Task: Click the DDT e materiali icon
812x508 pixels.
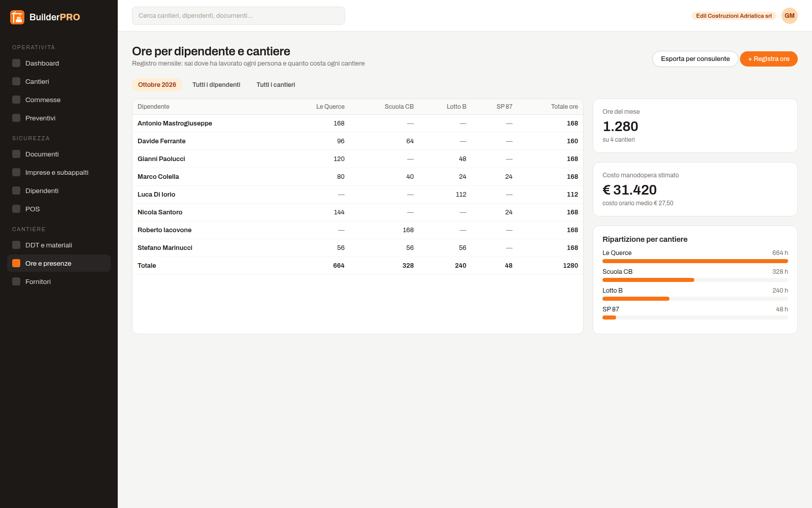Action: [x=16, y=245]
